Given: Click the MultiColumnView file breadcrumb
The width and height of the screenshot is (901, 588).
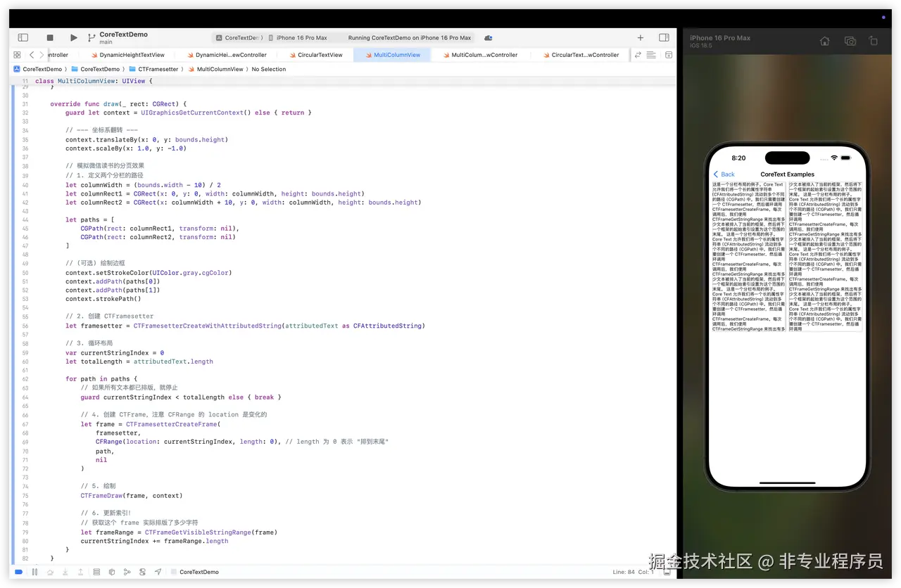Looking at the screenshot, I should coord(215,69).
